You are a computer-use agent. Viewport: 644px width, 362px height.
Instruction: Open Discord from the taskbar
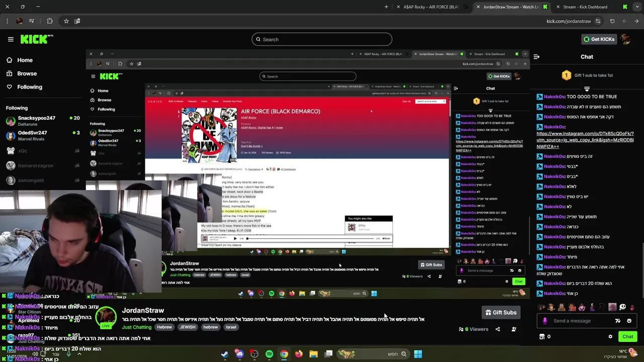(239, 354)
